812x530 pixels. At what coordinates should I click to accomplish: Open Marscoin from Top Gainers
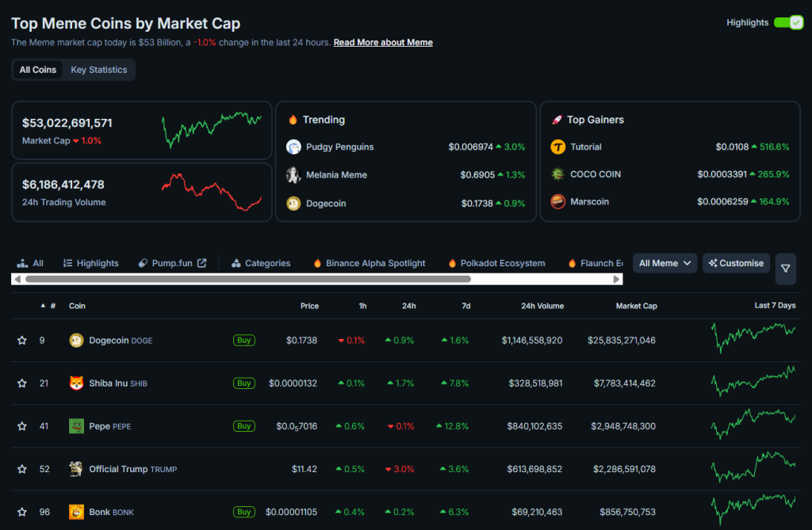point(589,201)
